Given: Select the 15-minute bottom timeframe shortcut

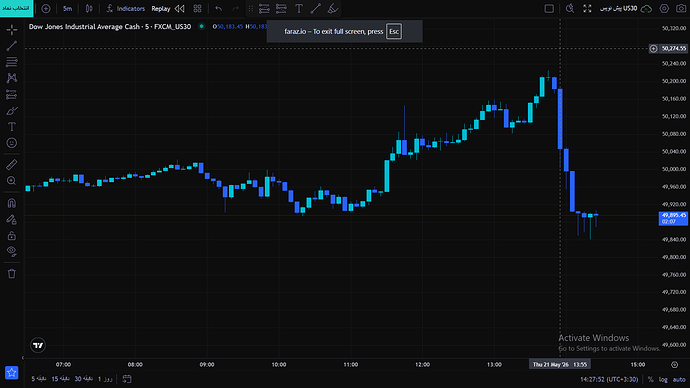Looking at the screenshot, I should click(60, 379).
